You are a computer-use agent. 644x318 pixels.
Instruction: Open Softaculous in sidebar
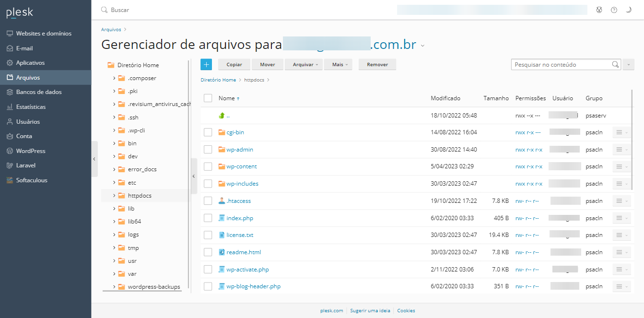46,180
